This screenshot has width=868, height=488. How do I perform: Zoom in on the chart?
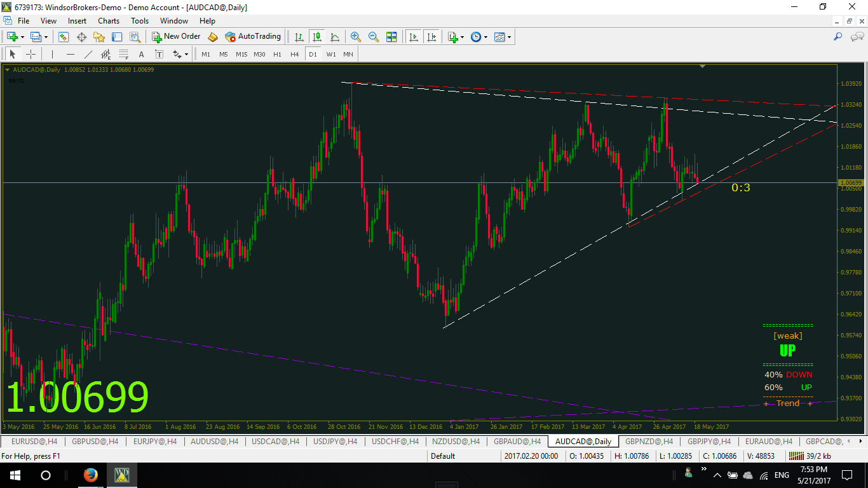click(356, 37)
